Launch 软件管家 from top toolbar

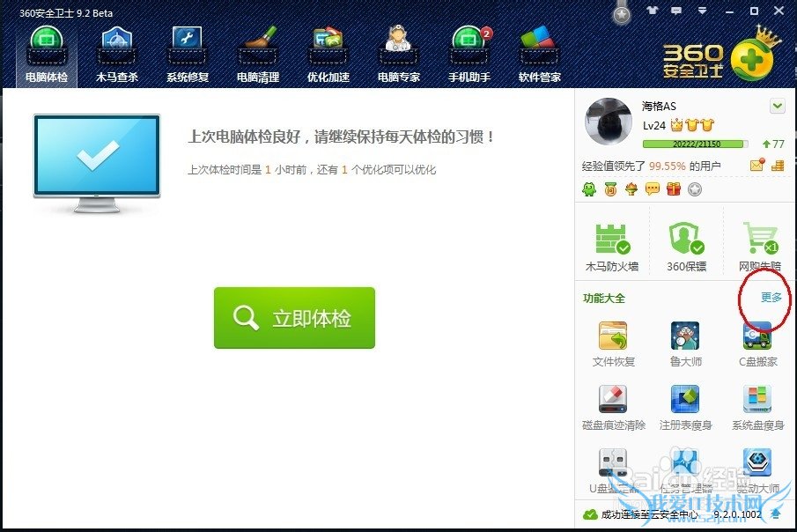[x=539, y=55]
